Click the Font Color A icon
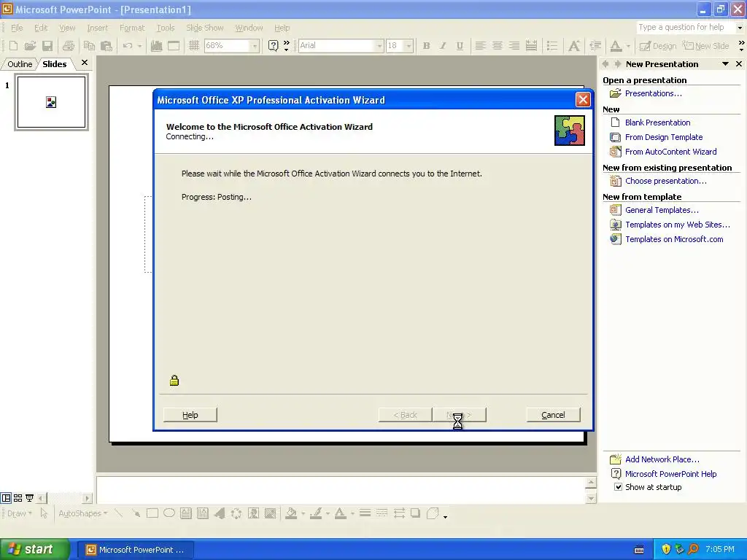Screen dimensions: 747x560 (x=616, y=46)
